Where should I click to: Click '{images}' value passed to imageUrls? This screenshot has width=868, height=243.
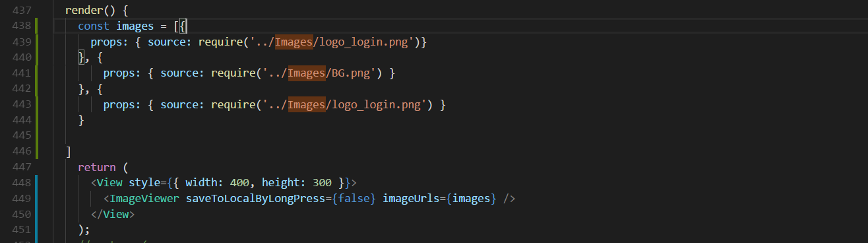tap(471, 198)
